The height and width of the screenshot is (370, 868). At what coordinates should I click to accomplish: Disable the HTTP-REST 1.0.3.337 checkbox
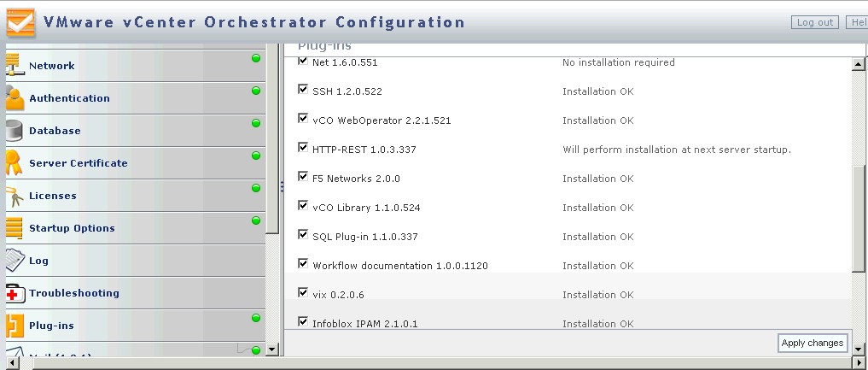click(x=303, y=148)
